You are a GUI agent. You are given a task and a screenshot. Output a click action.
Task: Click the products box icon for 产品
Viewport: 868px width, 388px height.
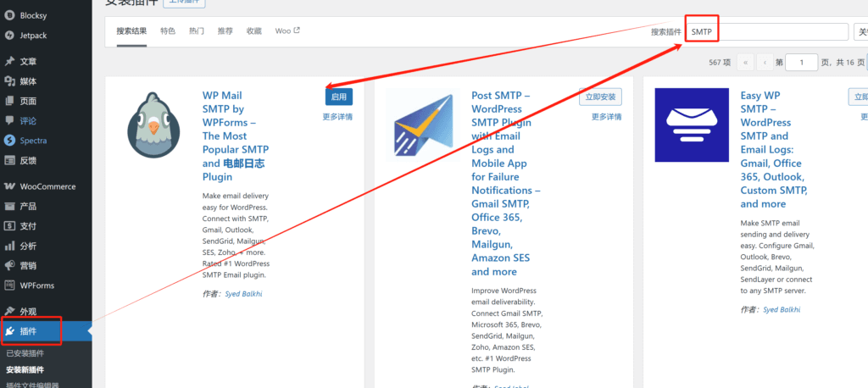9,207
